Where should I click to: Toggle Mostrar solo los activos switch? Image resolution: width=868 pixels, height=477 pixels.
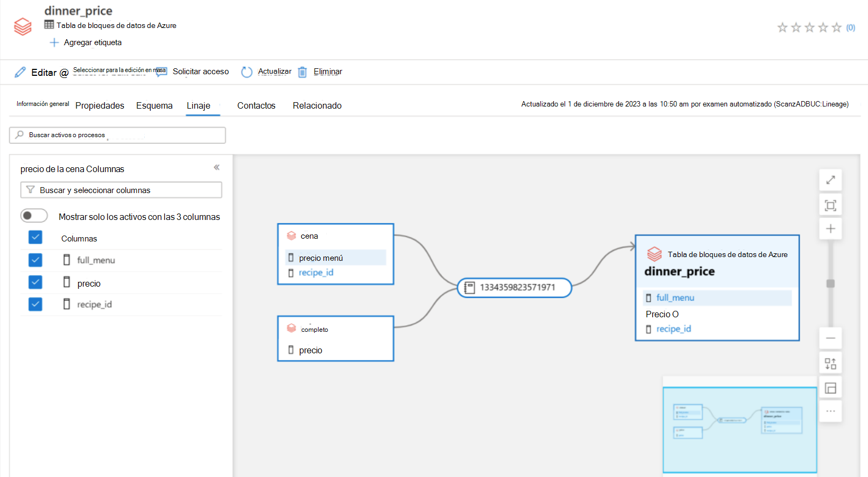34,216
